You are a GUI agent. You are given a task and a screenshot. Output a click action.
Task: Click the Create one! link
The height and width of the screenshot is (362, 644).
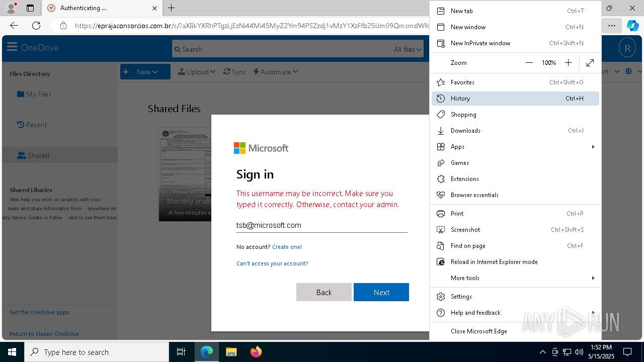(287, 247)
